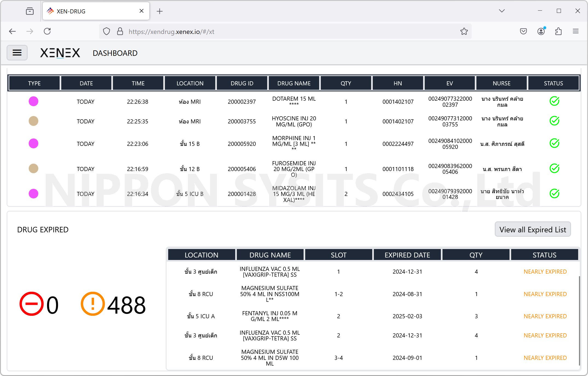This screenshot has height=376, width=588.
Task: Open a new browser tab
Action: pyautogui.click(x=160, y=11)
